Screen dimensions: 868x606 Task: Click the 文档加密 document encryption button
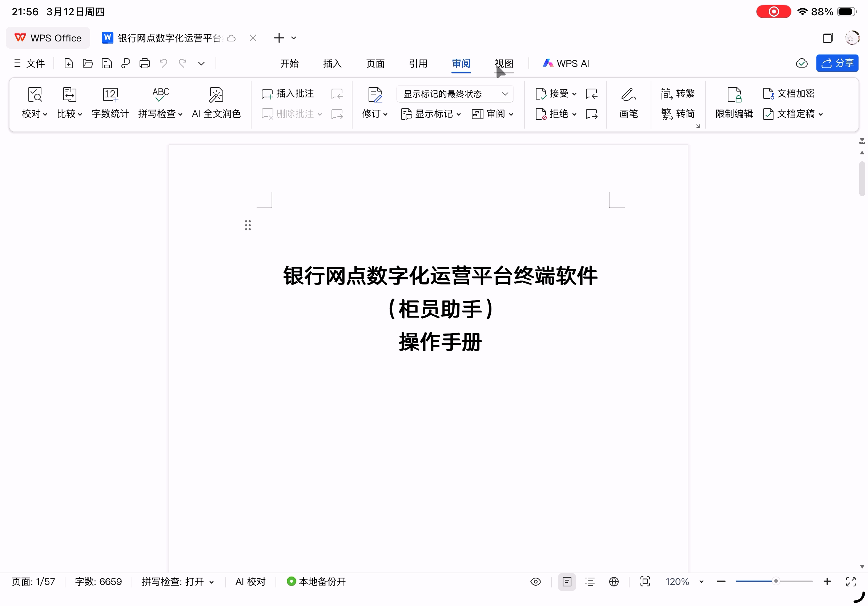tap(789, 93)
